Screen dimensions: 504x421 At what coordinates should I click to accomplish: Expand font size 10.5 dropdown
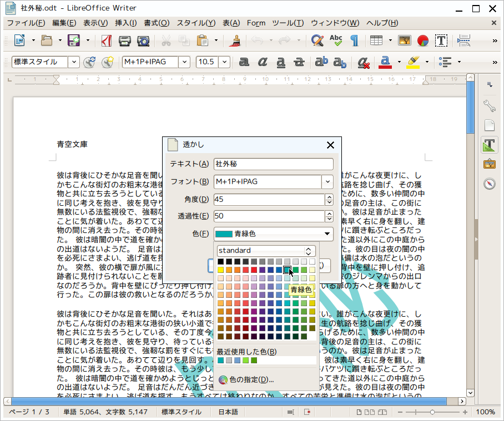tap(224, 62)
